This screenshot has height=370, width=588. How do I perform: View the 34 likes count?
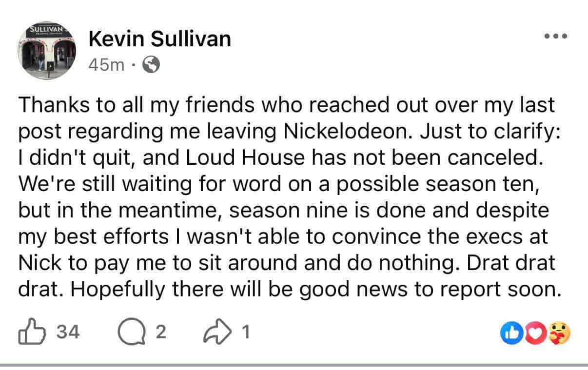pyautogui.click(x=68, y=332)
